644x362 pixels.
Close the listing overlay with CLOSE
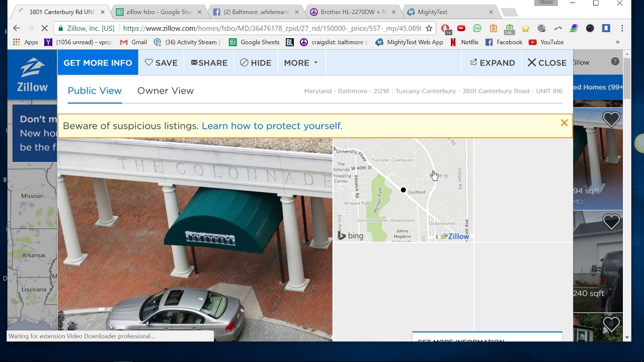[547, 63]
